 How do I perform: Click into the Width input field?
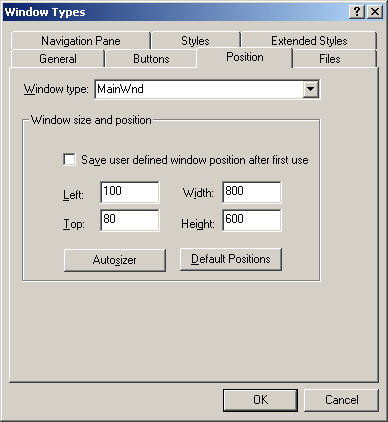pyautogui.click(x=252, y=192)
